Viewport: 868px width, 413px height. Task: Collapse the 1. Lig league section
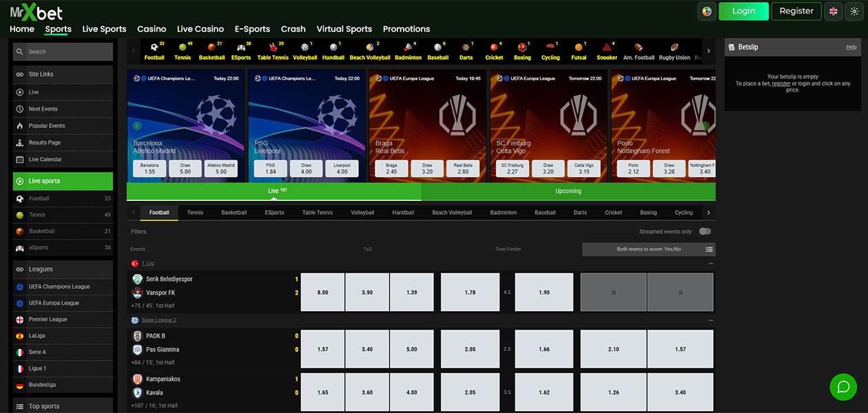[711, 264]
